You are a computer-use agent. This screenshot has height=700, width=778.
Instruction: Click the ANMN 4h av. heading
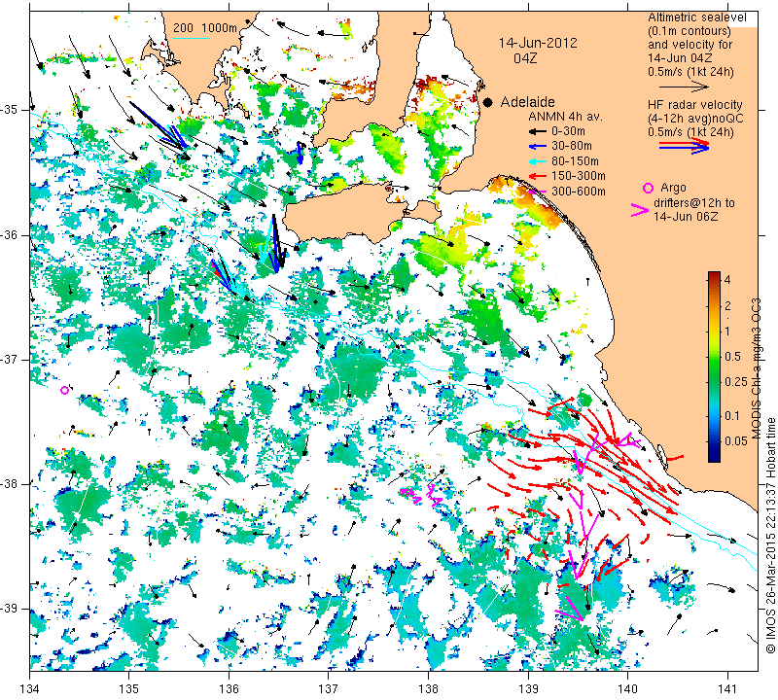click(x=565, y=117)
